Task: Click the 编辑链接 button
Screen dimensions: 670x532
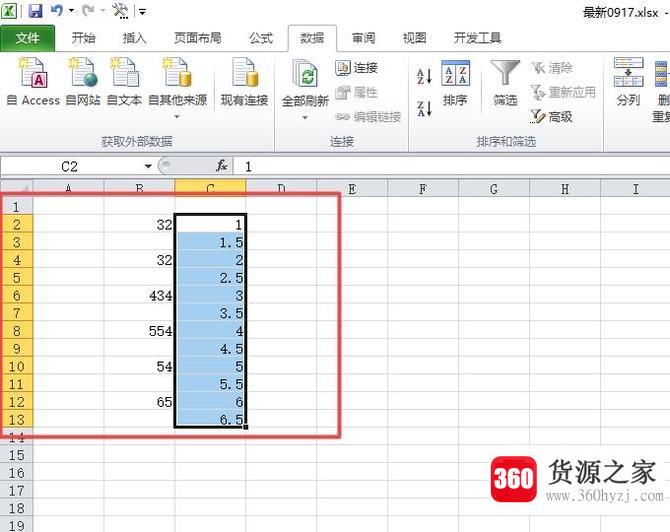Action: coord(368,116)
